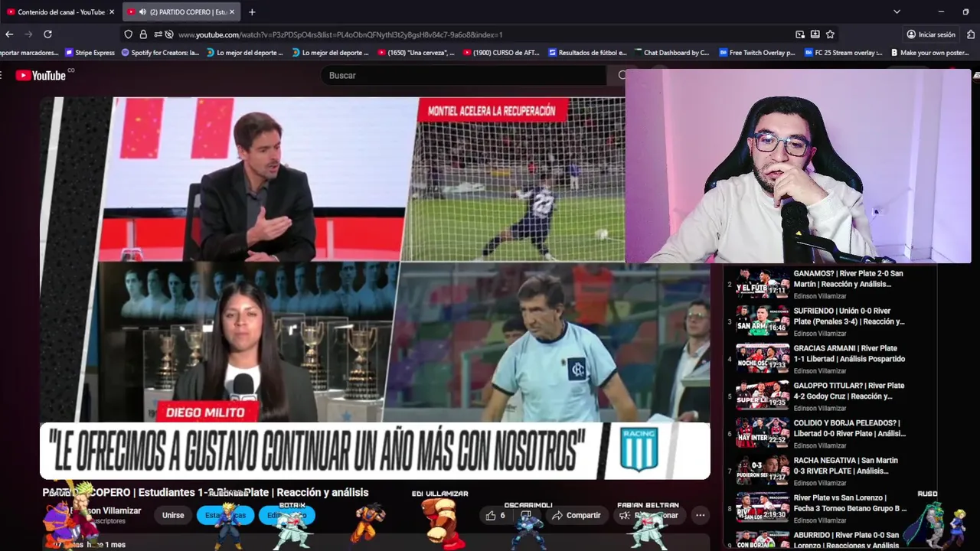Image resolution: width=980 pixels, height=551 pixels.
Task: Open the 'Spotify for Creators' bookmark
Action: pyautogui.click(x=160, y=53)
